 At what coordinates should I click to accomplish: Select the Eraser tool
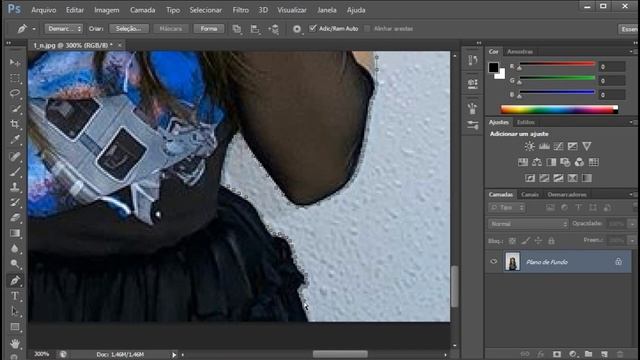[15, 218]
